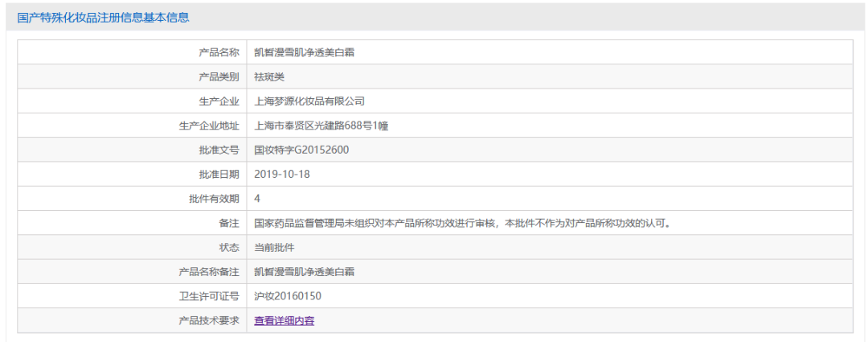
Task: Click the 生产企业地址 label
Action: coord(209,126)
